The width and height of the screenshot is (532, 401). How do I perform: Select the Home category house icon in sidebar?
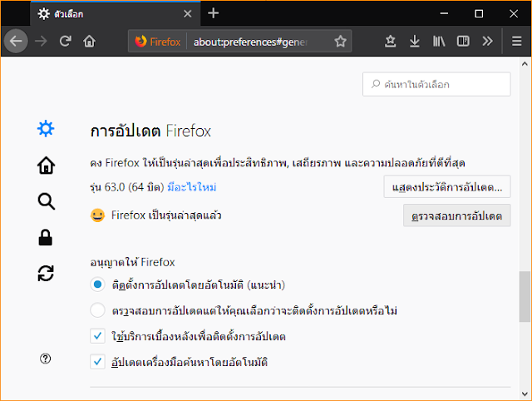pyautogui.click(x=46, y=166)
